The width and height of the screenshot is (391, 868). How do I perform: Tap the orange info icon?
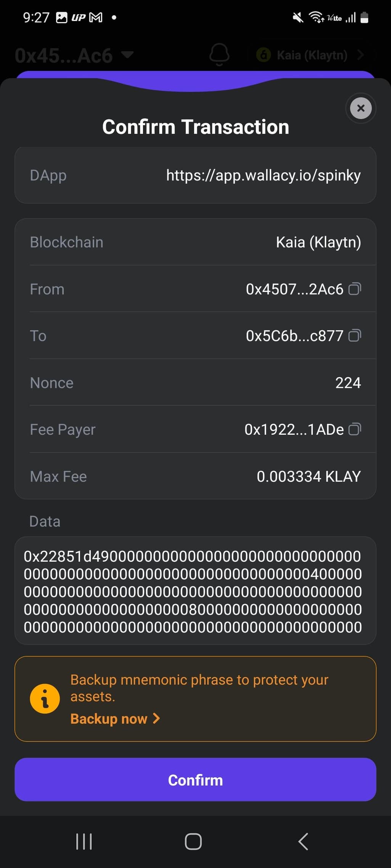point(45,699)
